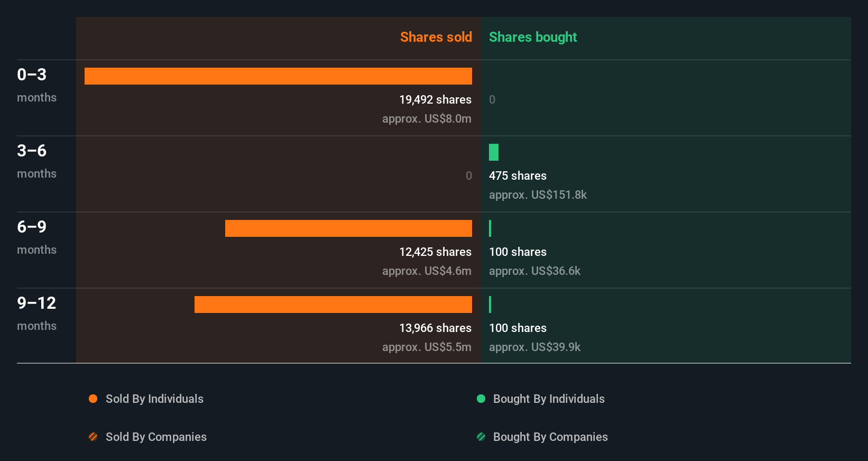Toggle the Sold By Companies legend label
The image size is (868, 461).
click(x=156, y=437)
